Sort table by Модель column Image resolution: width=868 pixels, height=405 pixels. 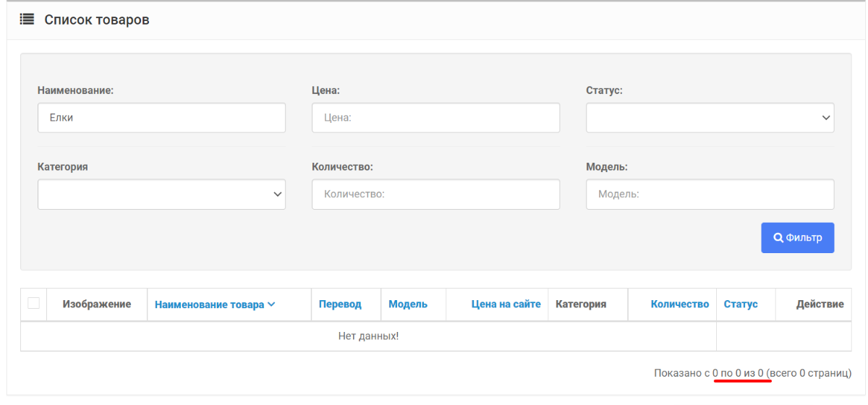click(408, 304)
